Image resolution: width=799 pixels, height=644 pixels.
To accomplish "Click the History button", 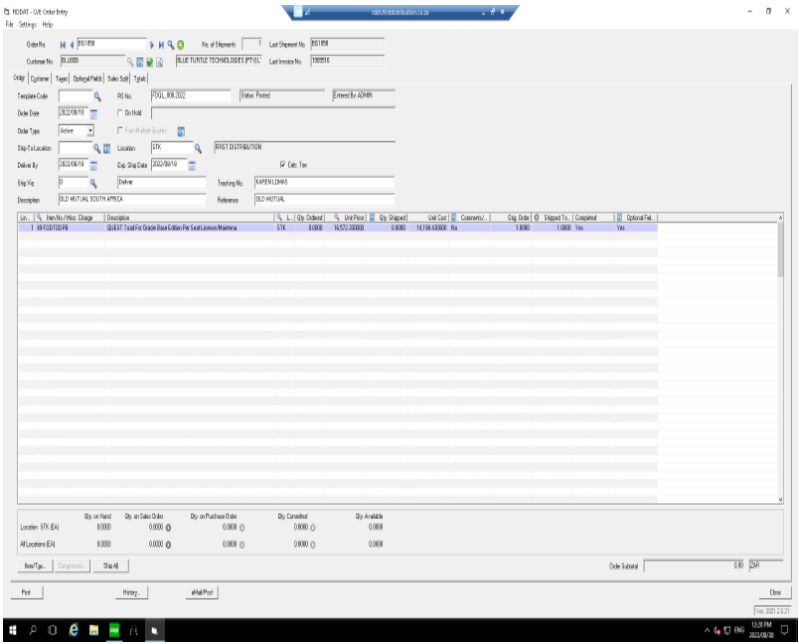I will coord(130,593).
